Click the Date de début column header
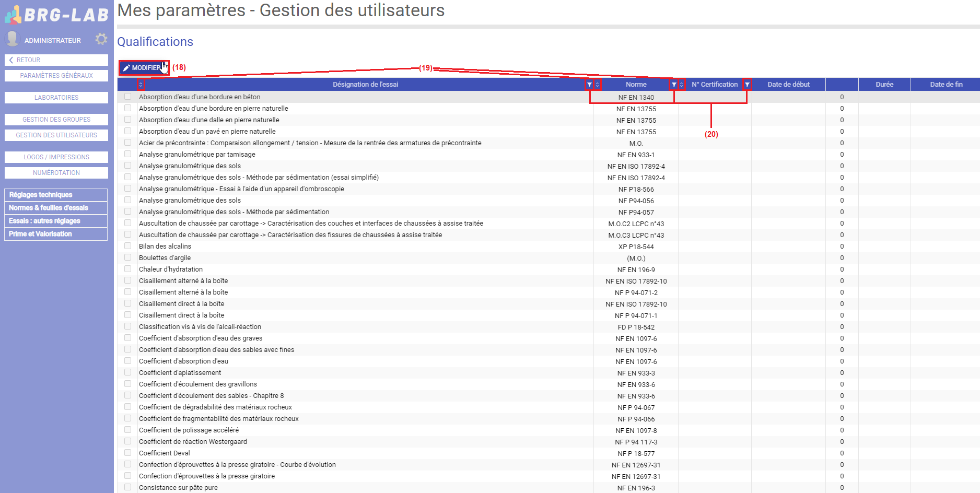 click(788, 85)
